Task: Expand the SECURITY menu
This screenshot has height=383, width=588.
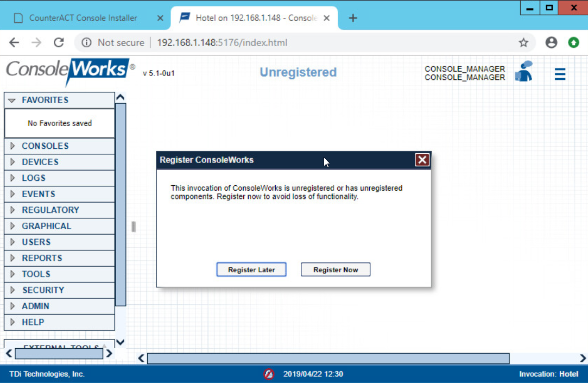Action: click(x=59, y=290)
